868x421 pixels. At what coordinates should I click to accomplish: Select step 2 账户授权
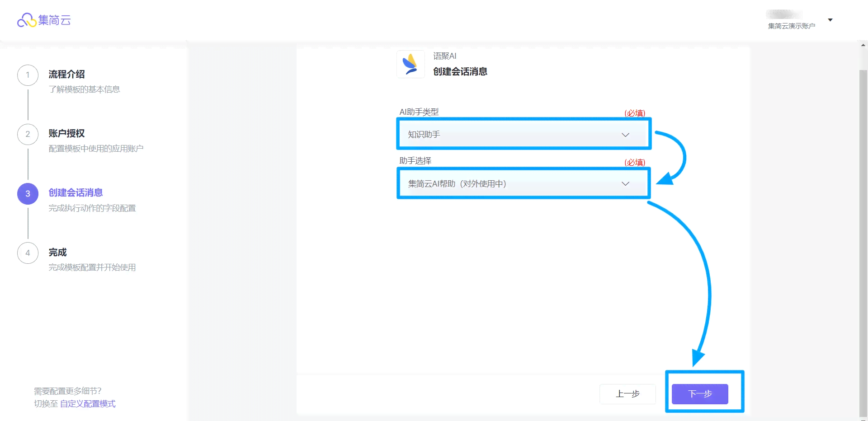pos(66,133)
